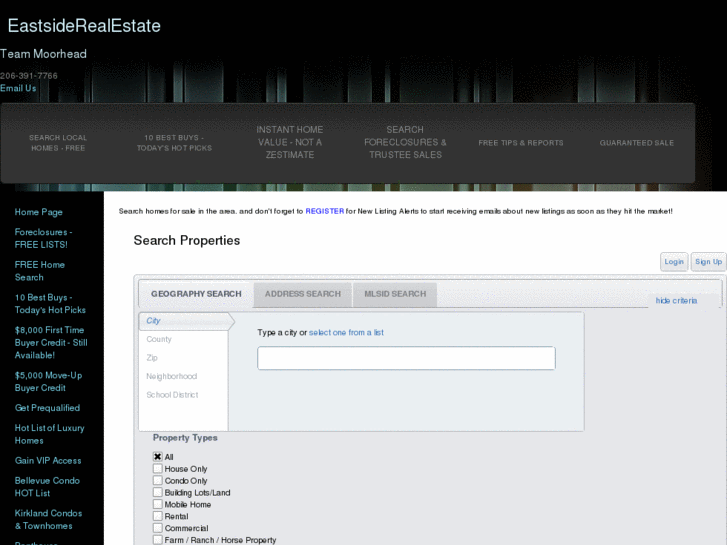Open Get Prequalified sidebar link
The image size is (727, 545).
pyautogui.click(x=47, y=408)
